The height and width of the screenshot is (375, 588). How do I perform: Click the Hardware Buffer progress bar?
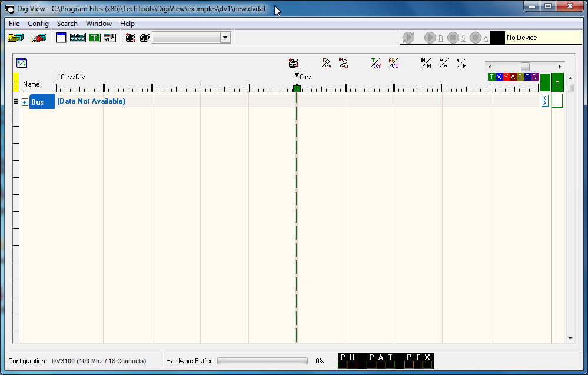click(262, 361)
